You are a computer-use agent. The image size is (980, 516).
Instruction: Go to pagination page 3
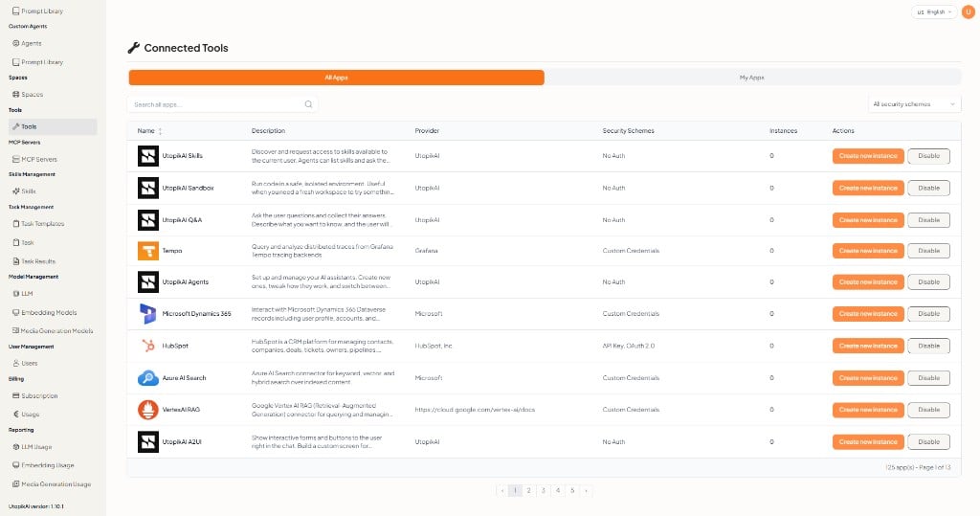pos(544,490)
